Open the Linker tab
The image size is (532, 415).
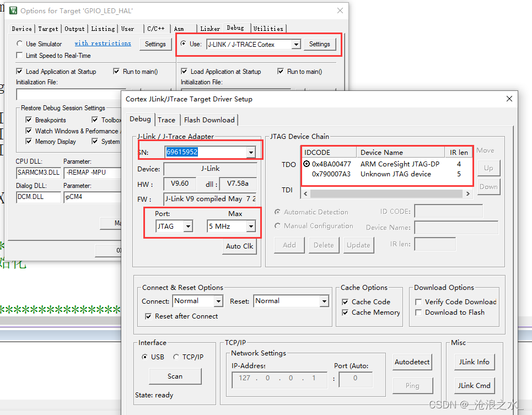click(x=210, y=29)
